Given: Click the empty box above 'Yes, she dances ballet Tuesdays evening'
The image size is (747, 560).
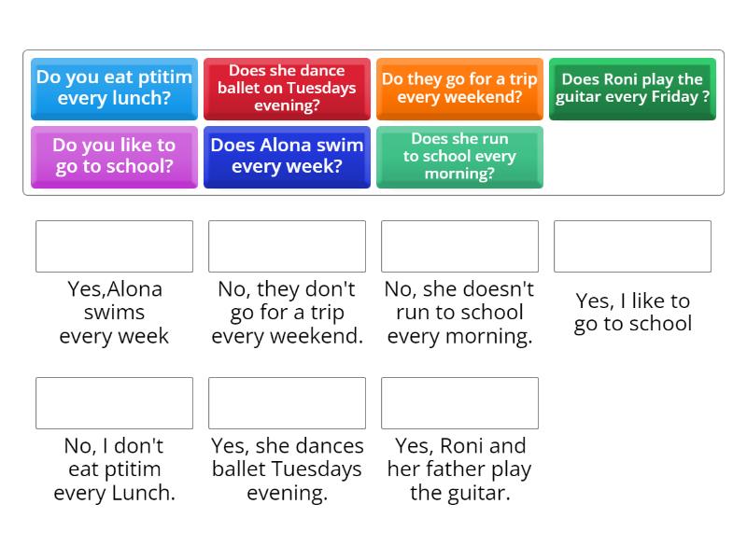Looking at the screenshot, I should click(287, 402).
